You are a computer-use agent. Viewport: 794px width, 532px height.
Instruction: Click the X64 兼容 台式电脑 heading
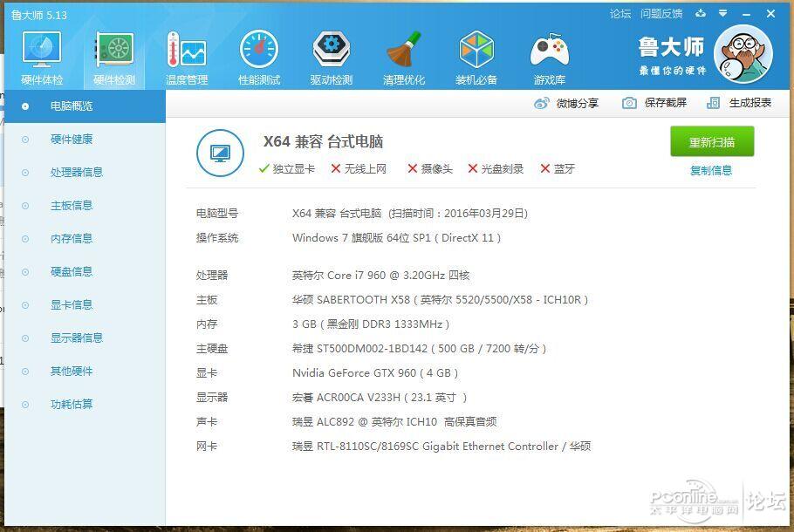point(323,142)
